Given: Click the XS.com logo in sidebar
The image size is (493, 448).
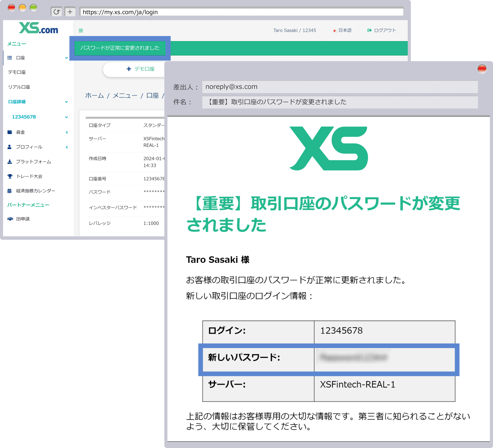Looking at the screenshot, I should [39, 28].
